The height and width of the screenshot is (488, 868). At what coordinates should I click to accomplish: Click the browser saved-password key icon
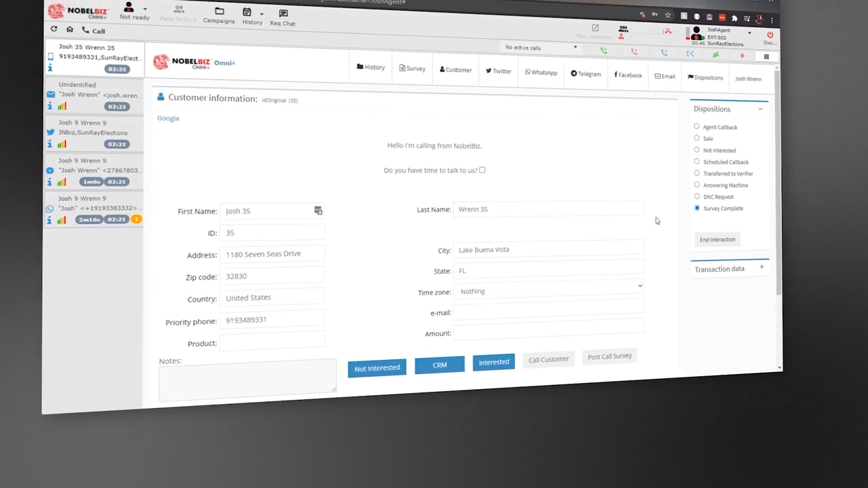(x=654, y=14)
